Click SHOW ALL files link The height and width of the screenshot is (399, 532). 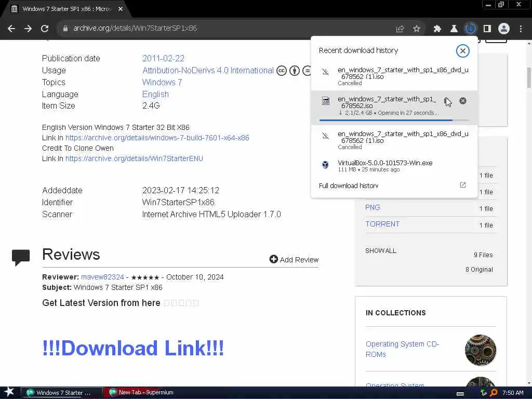coord(381,251)
